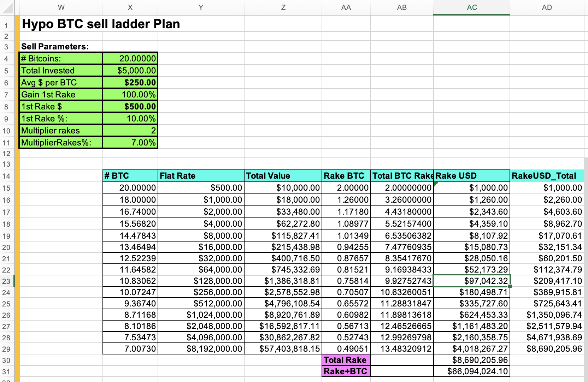The image size is (588, 382).
Task: Select column W header
Action: click(x=61, y=7)
